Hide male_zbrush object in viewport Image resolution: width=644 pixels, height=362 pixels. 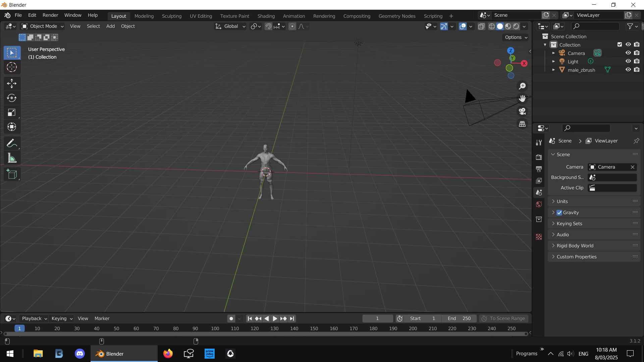(x=628, y=70)
